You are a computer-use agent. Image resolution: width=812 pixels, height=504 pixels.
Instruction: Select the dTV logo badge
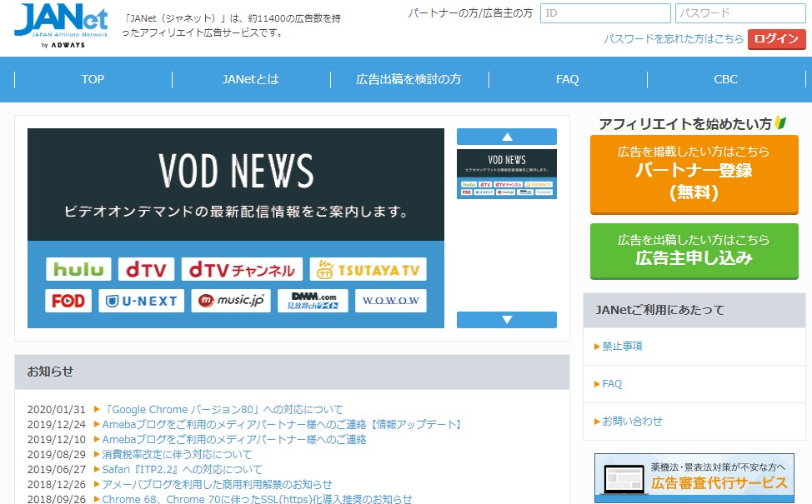(x=146, y=269)
